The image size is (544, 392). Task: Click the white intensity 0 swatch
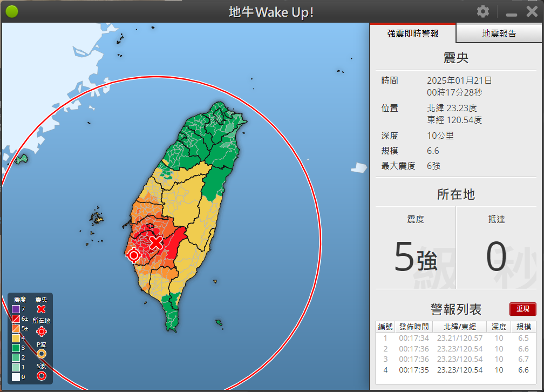click(x=16, y=377)
